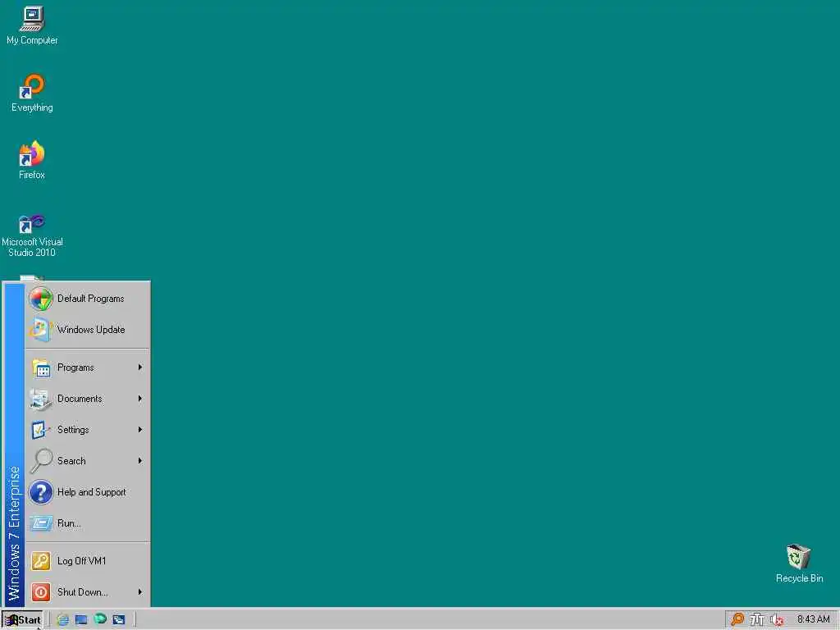Select the Firefox desktop shortcut
The image size is (840, 630).
click(32, 160)
